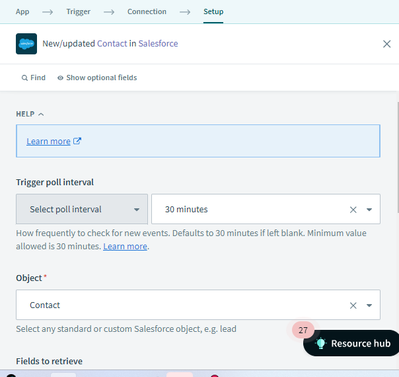Open external link icon beside Learn more

[77, 141]
